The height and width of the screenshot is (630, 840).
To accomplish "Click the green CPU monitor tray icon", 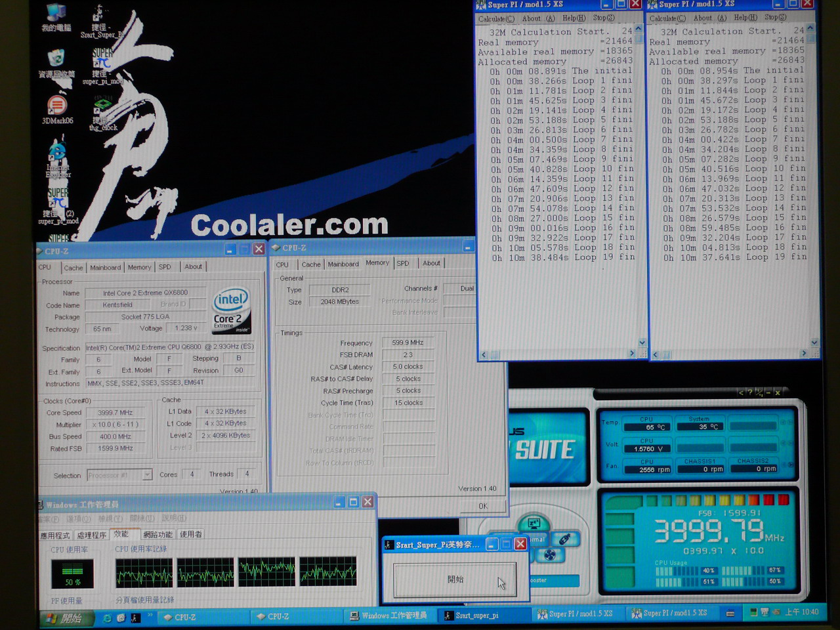I will [753, 612].
